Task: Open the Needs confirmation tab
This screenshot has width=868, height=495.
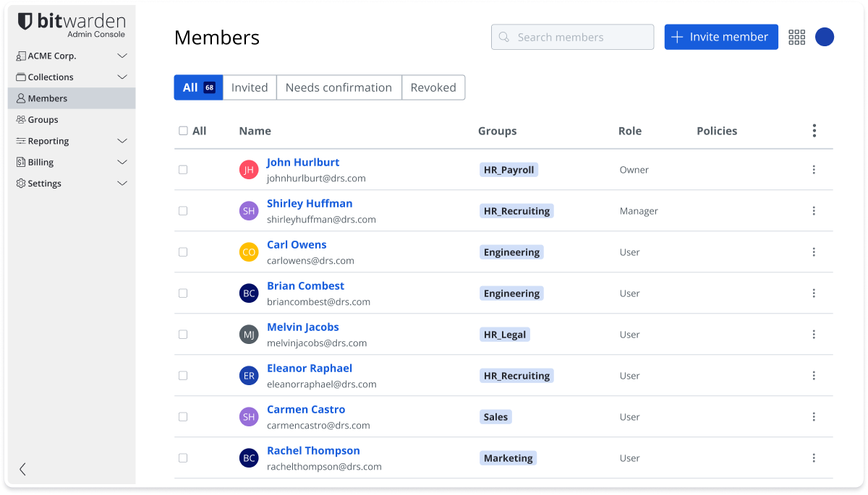Action: click(x=339, y=87)
